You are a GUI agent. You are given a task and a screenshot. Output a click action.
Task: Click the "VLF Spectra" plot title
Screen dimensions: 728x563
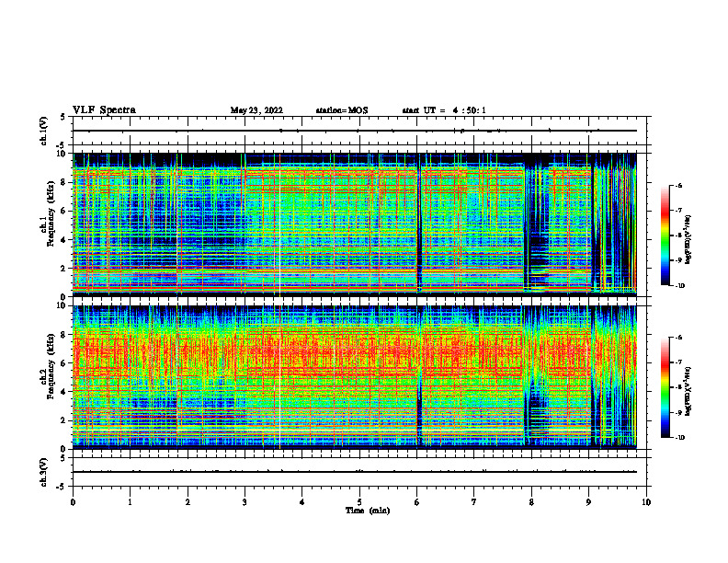click(x=104, y=110)
